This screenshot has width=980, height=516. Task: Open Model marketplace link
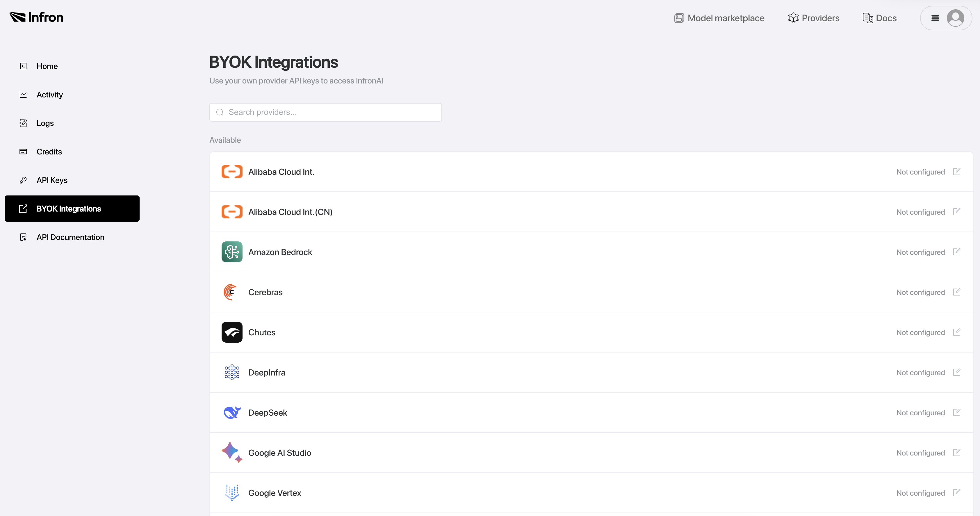(719, 18)
